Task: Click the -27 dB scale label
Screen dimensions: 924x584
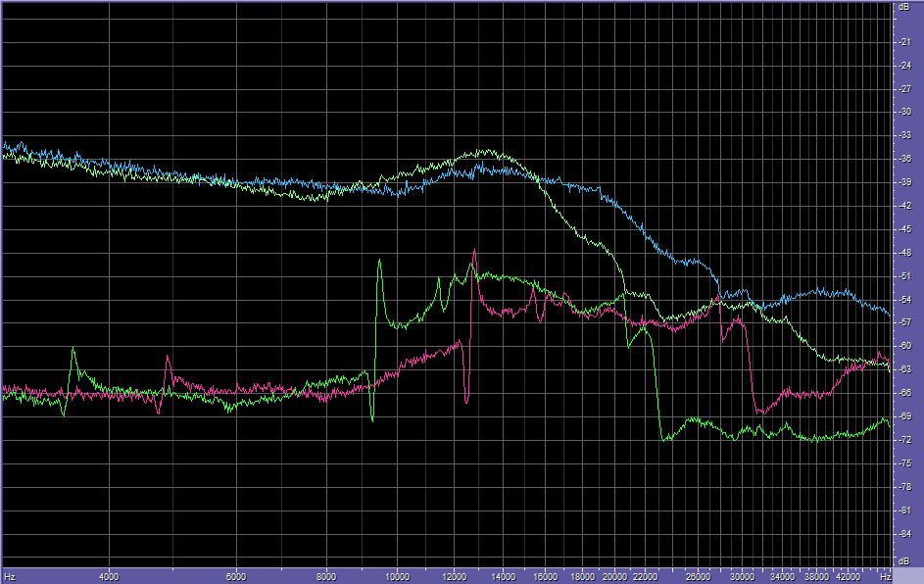Action: click(905, 89)
